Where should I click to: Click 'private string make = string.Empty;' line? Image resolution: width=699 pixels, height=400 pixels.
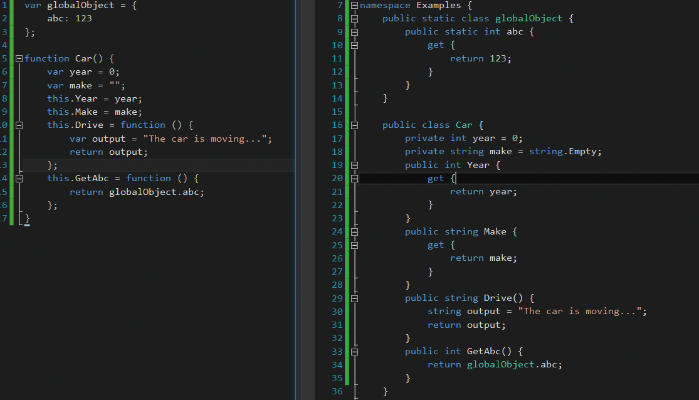(x=503, y=152)
